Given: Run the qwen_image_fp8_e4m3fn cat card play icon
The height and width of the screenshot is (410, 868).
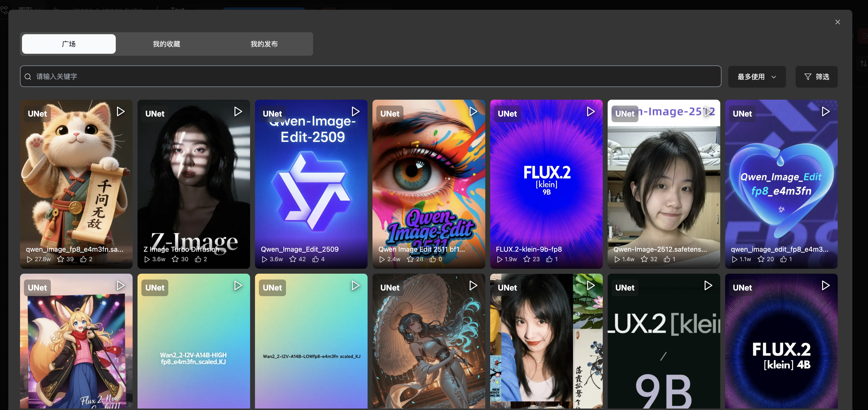Looking at the screenshot, I should click(121, 112).
